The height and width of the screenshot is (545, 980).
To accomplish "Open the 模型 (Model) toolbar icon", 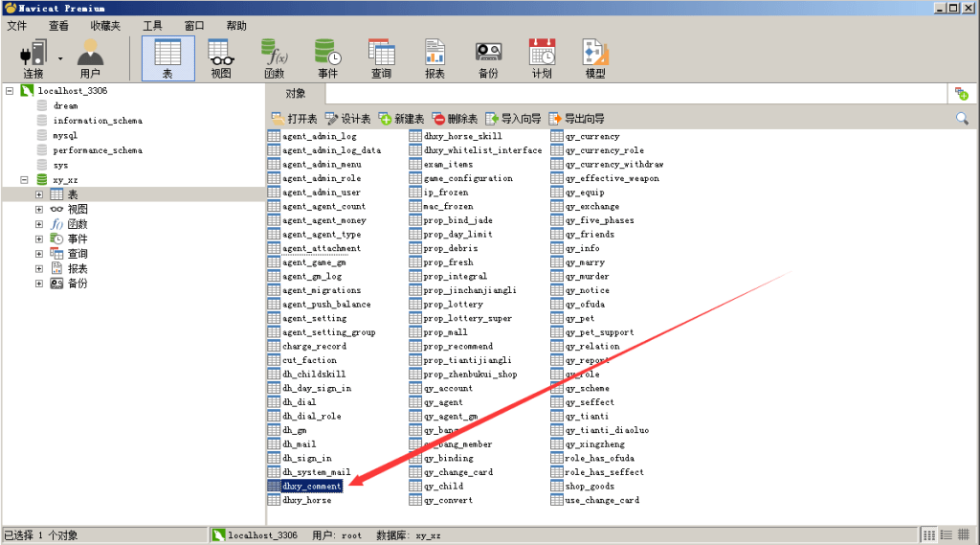I will (594, 57).
